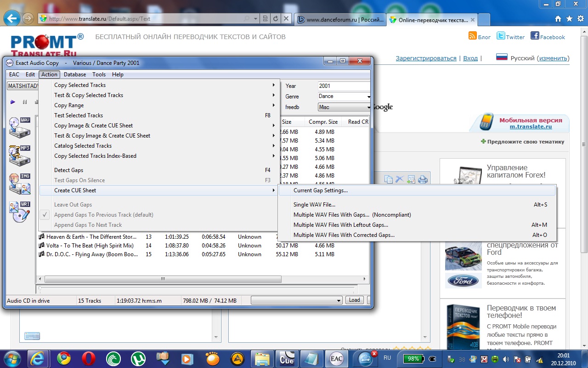The width and height of the screenshot is (588, 368).
Task: Click the volume speaker tray icon
Action: pyautogui.click(x=506, y=359)
